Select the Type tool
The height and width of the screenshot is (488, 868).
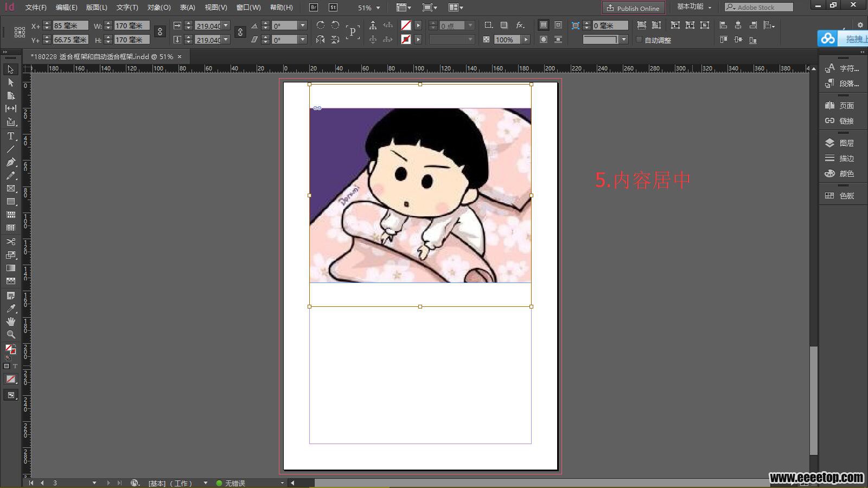[x=10, y=136]
